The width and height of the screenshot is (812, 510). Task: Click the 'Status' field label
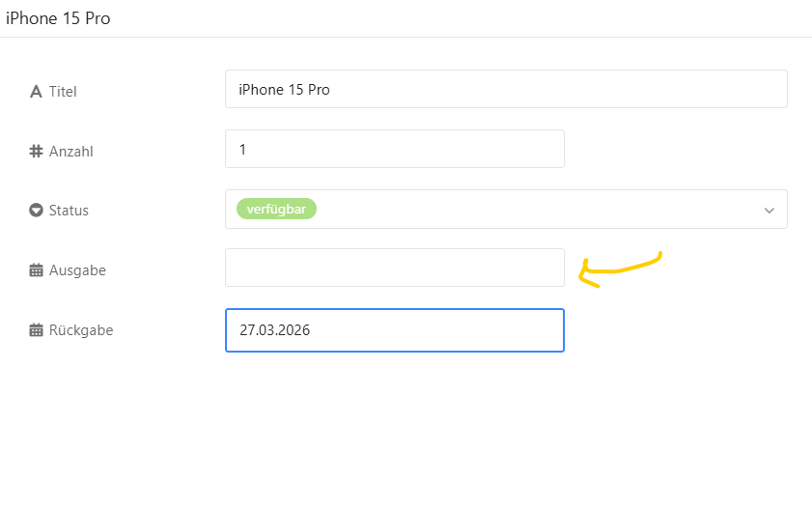coord(69,211)
